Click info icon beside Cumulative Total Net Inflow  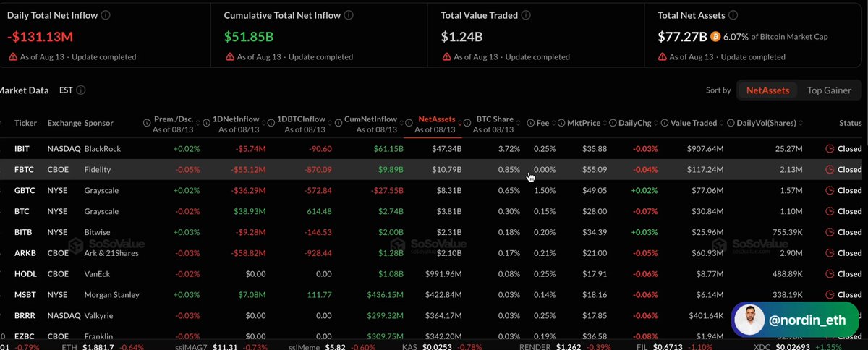(349, 14)
